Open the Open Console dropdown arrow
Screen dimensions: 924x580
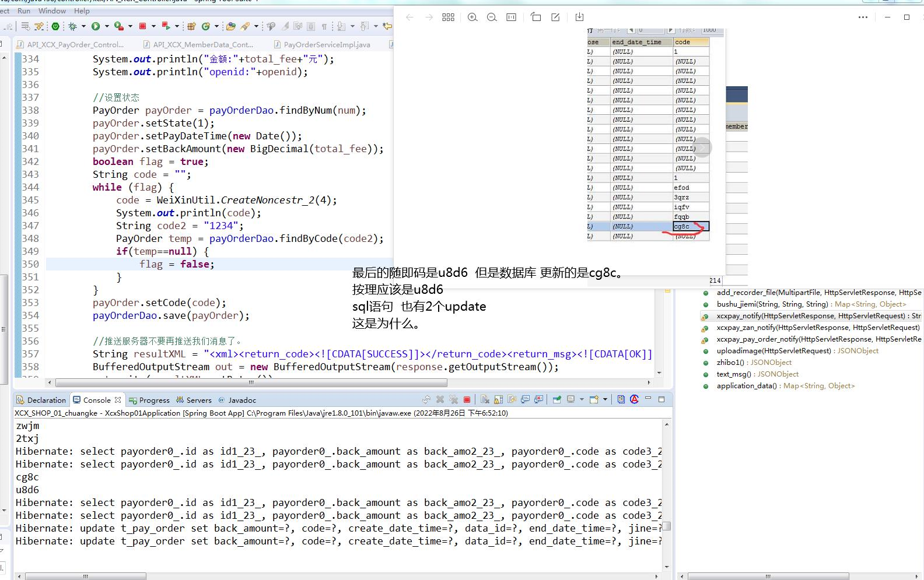click(605, 399)
